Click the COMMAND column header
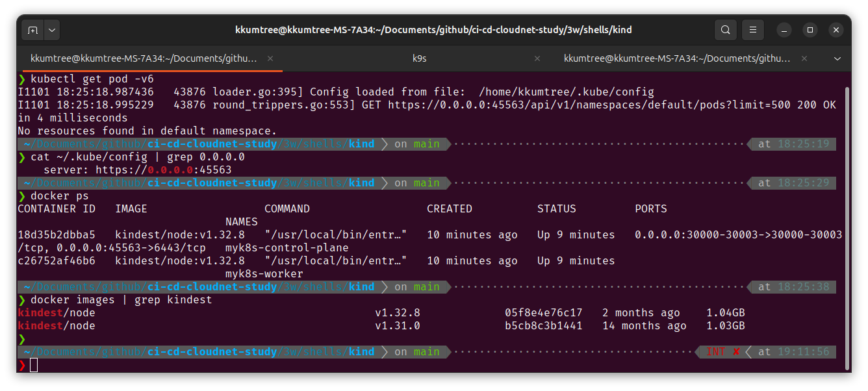Screen dimensions: 868x391 (x=287, y=209)
